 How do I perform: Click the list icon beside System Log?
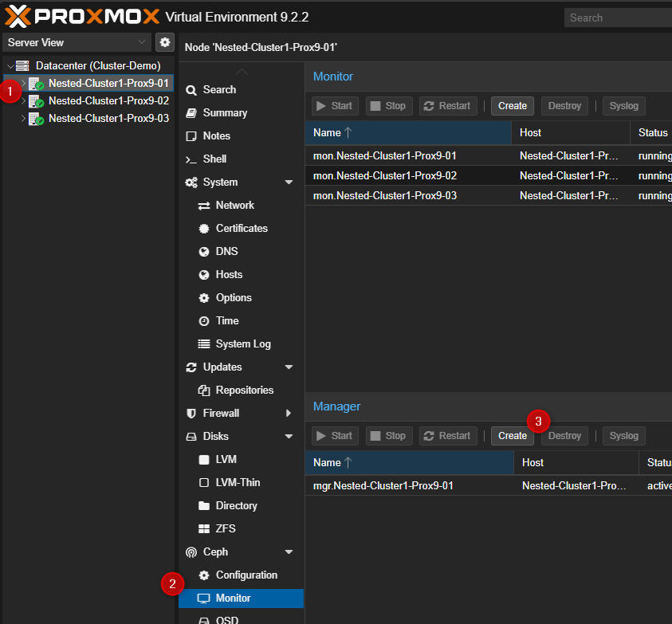(204, 343)
